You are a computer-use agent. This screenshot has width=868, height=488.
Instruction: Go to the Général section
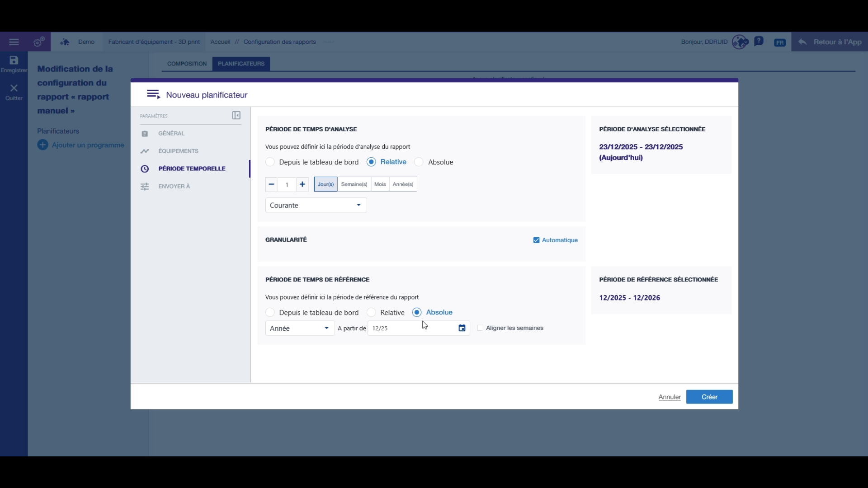click(x=171, y=134)
